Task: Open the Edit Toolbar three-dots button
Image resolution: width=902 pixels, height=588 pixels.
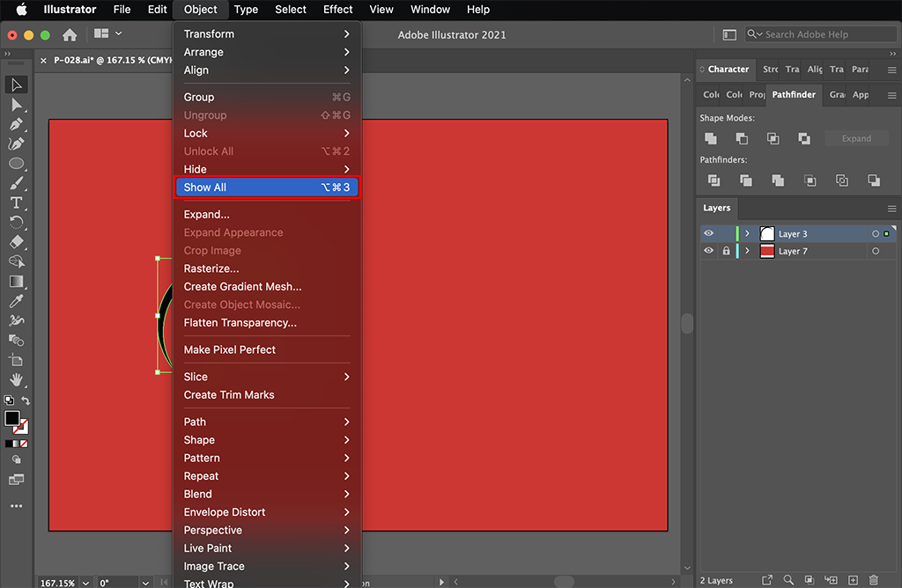Action: [16, 506]
